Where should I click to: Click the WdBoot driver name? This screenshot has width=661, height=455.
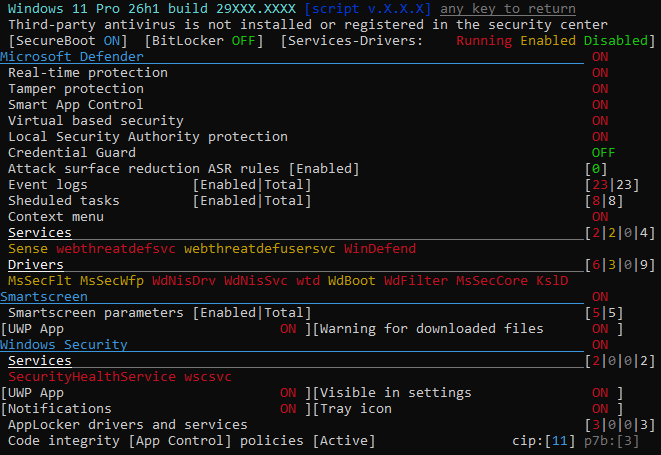pyautogui.click(x=352, y=281)
